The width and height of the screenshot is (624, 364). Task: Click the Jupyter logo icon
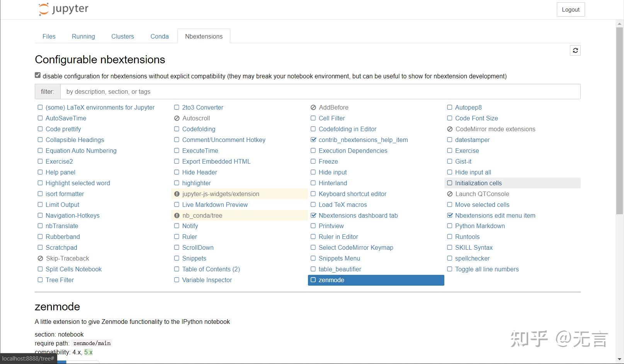click(44, 9)
